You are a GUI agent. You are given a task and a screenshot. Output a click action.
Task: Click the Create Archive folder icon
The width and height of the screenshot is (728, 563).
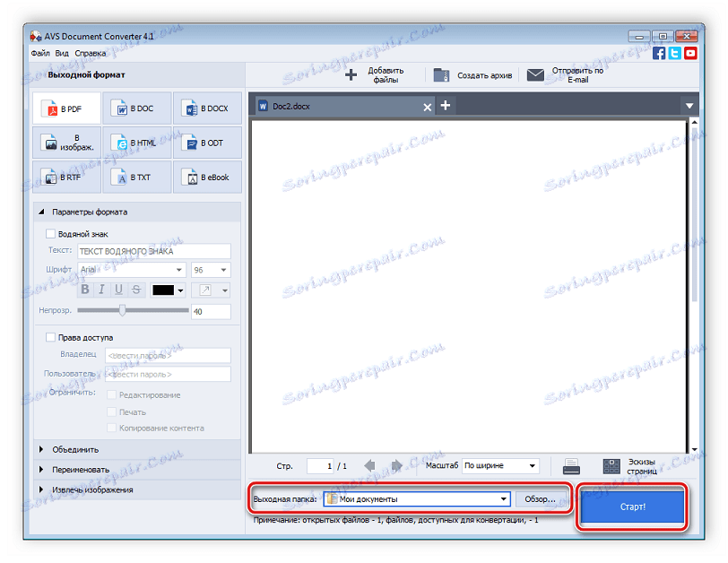tap(441, 74)
